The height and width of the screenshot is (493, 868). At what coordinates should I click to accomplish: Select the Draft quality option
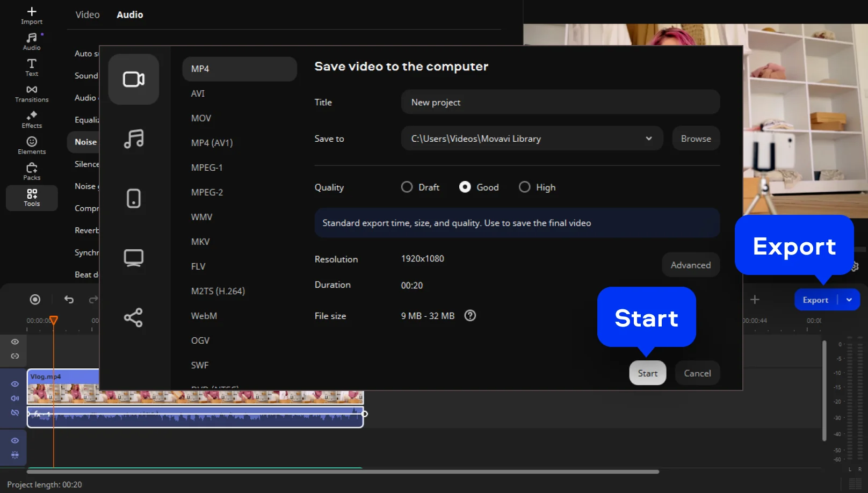pos(407,187)
